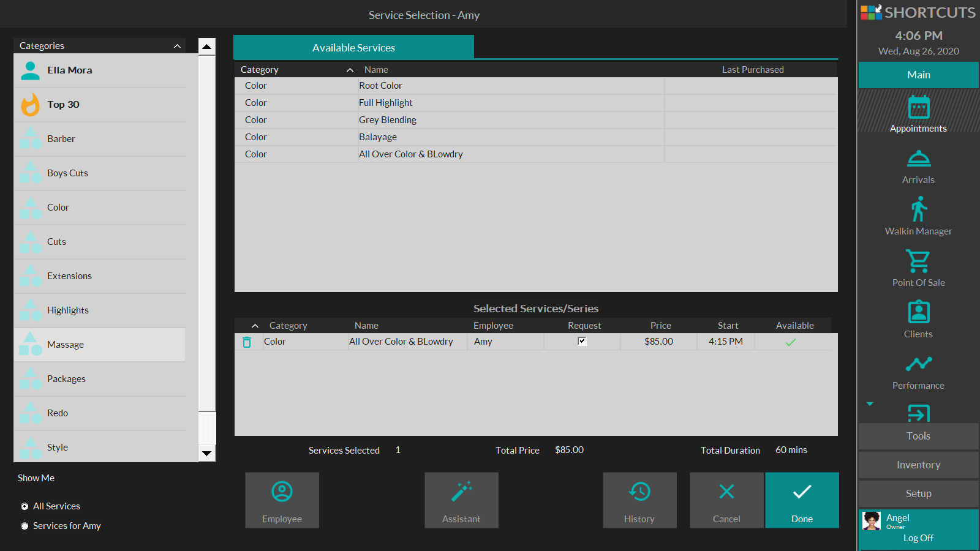Click the Redo category shapes icon
The width and height of the screenshot is (980, 551).
coord(30,413)
